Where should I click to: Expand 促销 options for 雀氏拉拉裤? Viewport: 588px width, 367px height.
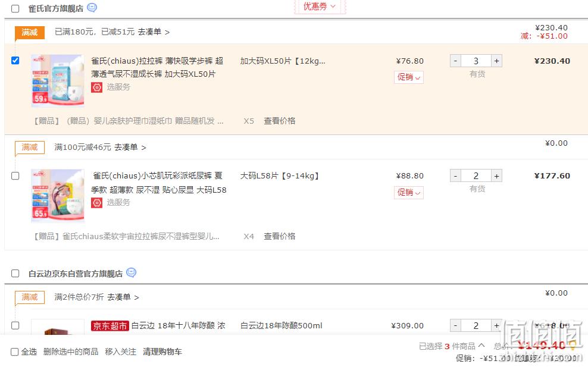coord(409,77)
